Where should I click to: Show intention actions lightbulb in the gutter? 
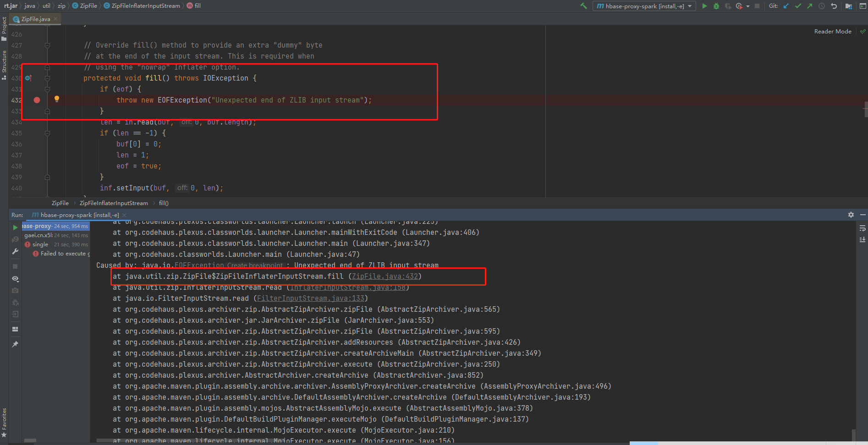[57, 98]
